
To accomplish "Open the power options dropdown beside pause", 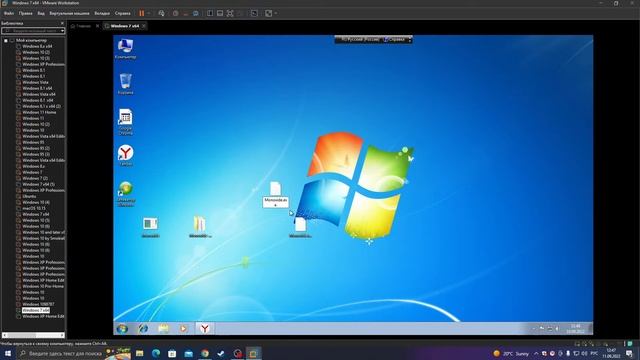I will pos(149,13).
